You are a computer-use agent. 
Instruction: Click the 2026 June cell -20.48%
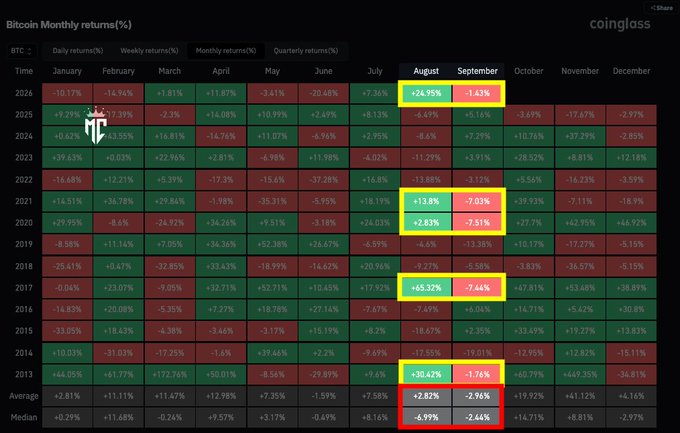coord(324,93)
